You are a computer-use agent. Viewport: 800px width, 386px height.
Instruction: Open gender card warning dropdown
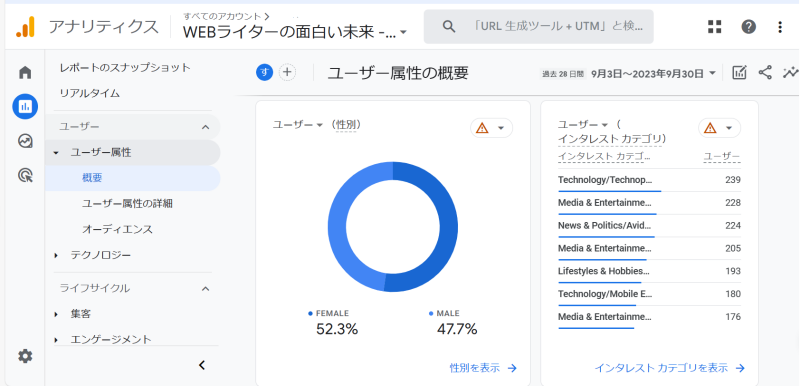coord(491,128)
